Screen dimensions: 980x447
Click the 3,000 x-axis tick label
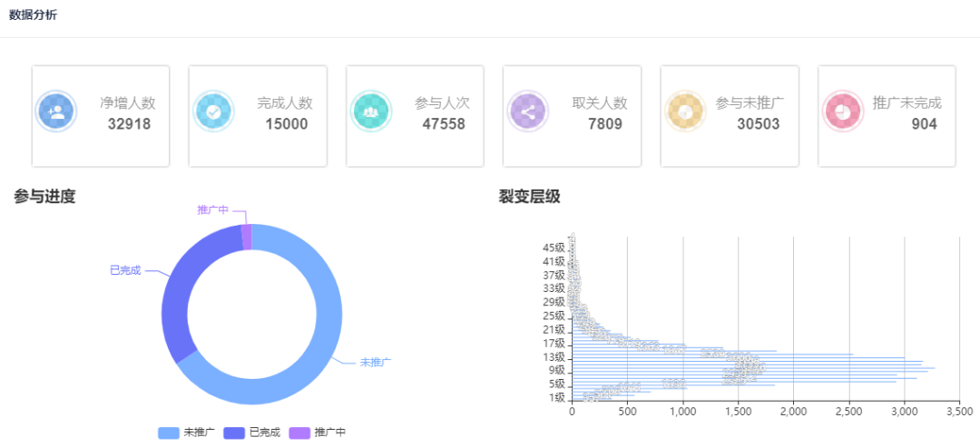(x=904, y=412)
